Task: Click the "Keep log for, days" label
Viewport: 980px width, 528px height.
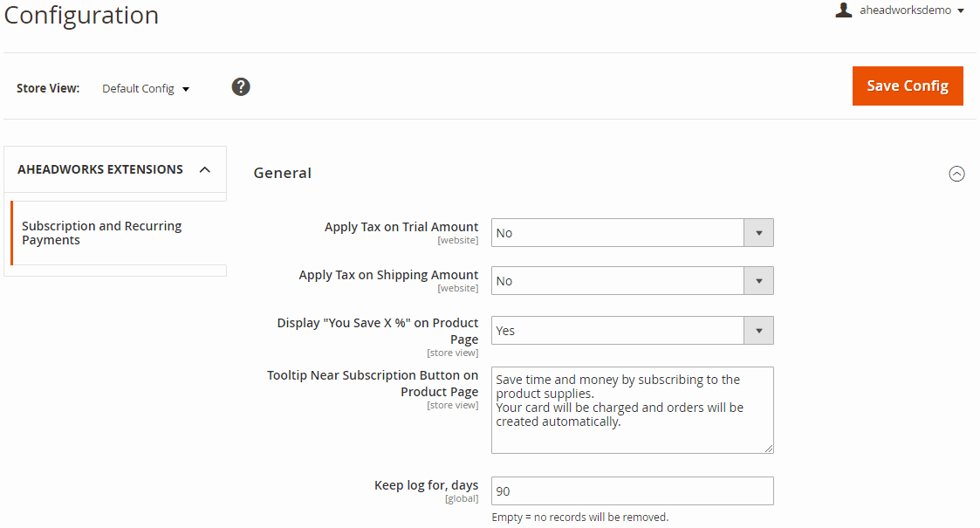Action: point(426,485)
